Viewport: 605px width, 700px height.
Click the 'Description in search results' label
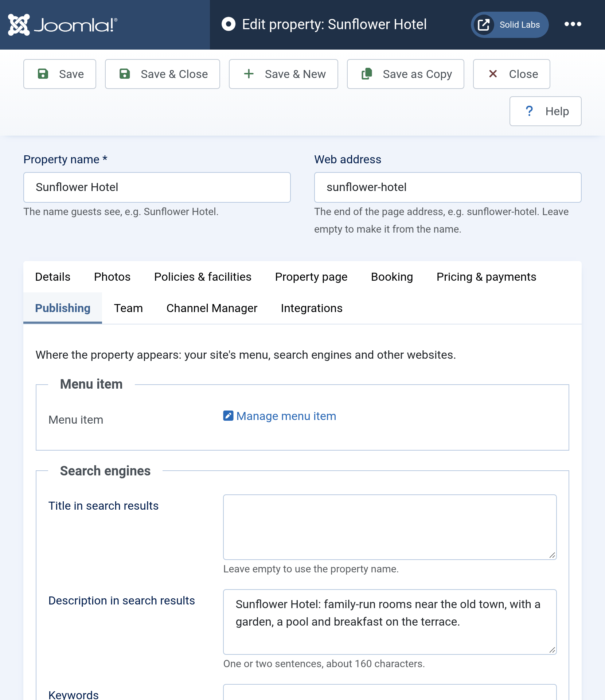click(x=122, y=600)
